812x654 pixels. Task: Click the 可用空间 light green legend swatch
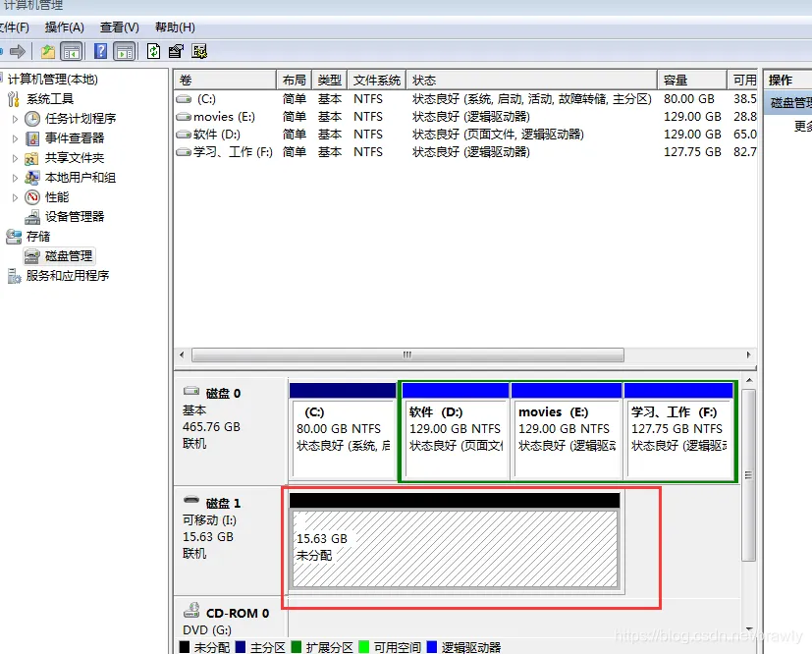pyautogui.click(x=364, y=647)
